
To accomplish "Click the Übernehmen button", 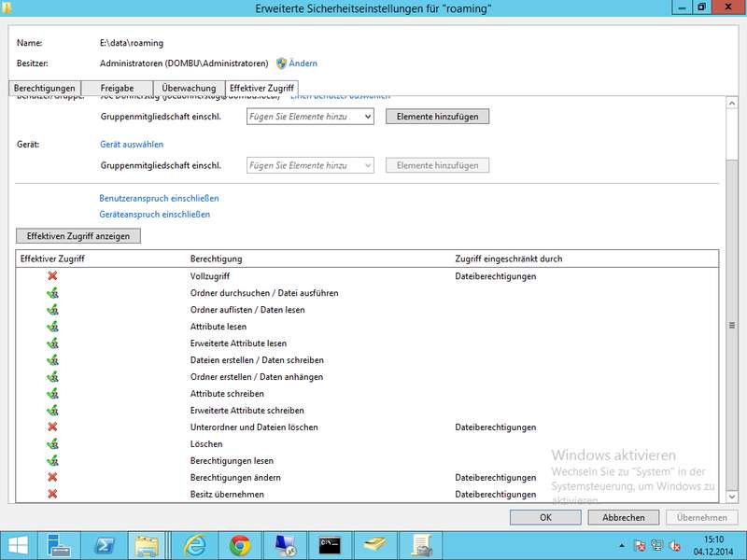I will coord(702,518).
